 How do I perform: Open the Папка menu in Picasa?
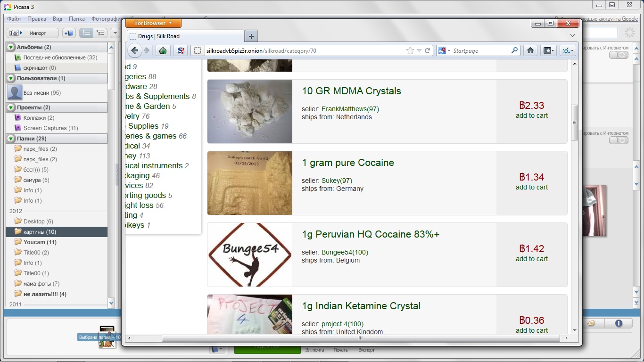pos(77,19)
